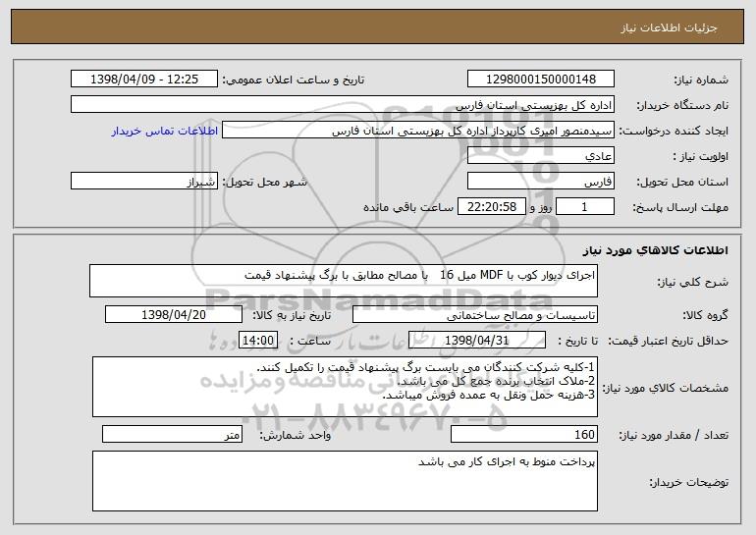Click the شماره نیاز field 1298000150000148
This screenshot has height=535, width=756.
pyautogui.click(x=540, y=79)
